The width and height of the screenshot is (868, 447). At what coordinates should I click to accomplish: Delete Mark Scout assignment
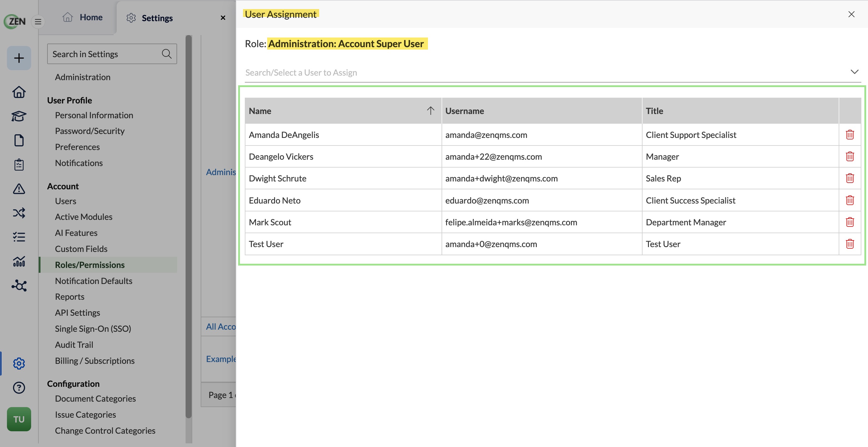(850, 222)
